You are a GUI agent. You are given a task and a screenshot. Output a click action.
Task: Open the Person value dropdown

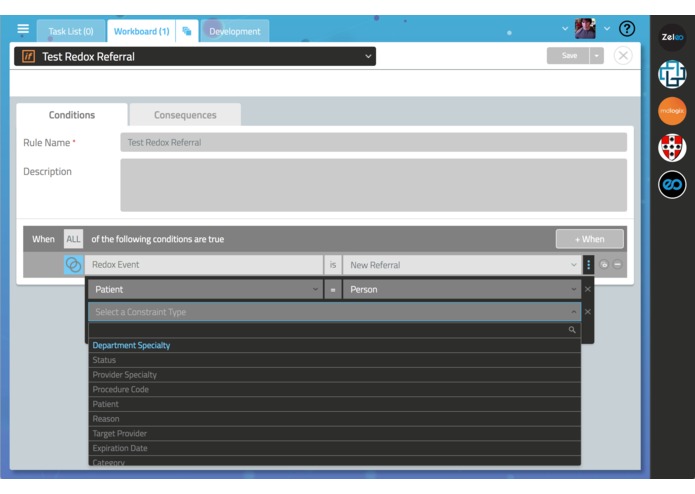(461, 289)
